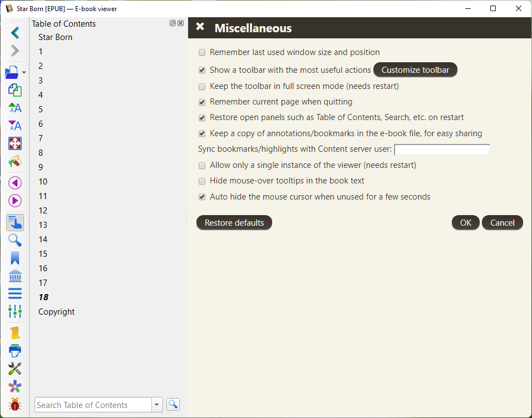Jump to chapter 9 in the contents
The image size is (532, 418).
pyautogui.click(x=41, y=167)
